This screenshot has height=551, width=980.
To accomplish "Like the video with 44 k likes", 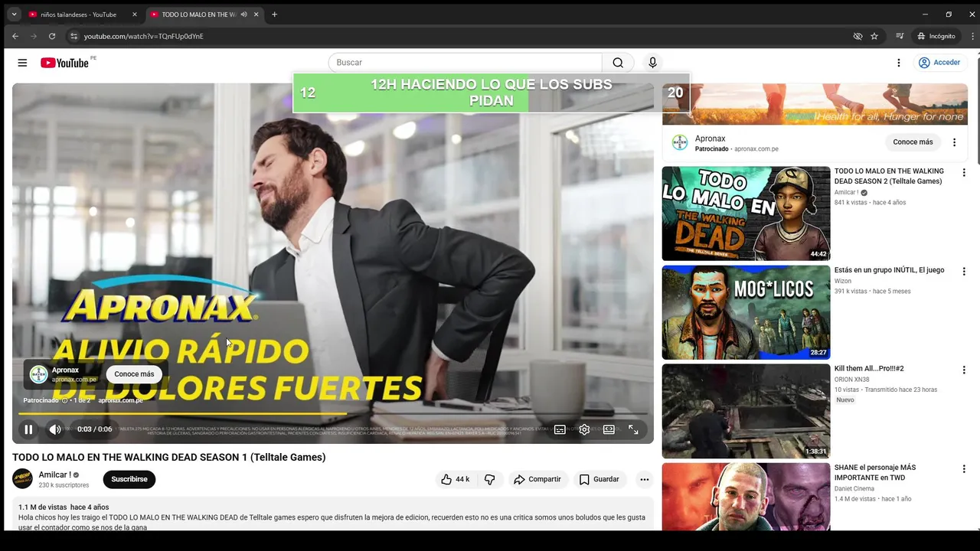I will (455, 479).
